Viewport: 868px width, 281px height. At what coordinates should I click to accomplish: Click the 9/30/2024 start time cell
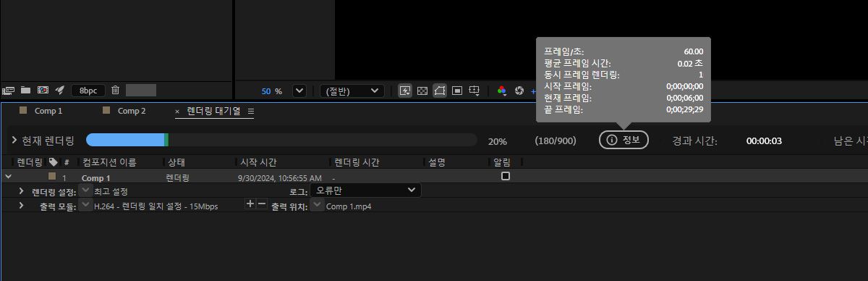point(280,177)
